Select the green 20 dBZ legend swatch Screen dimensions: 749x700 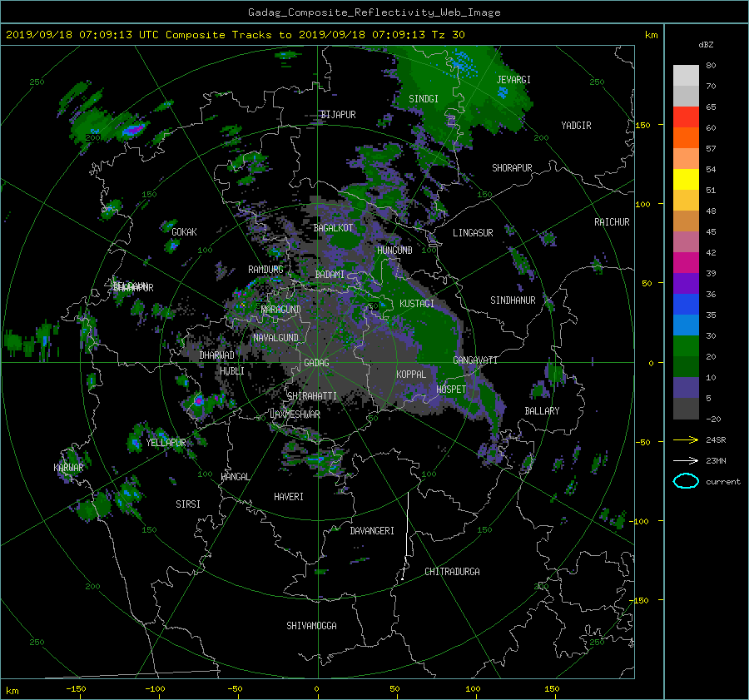point(686,345)
